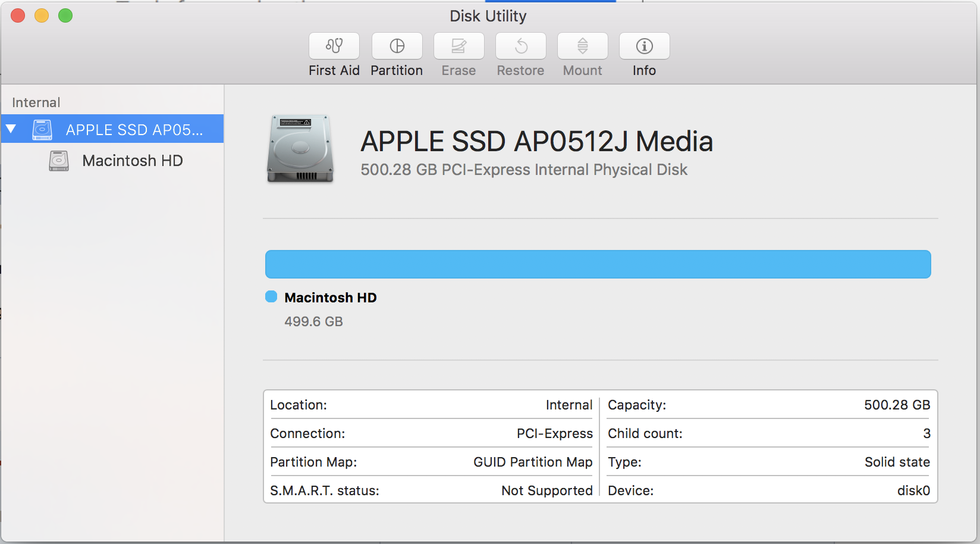Viewport: 980px width, 544px height.
Task: Click the Location value Internal
Action: pos(569,405)
